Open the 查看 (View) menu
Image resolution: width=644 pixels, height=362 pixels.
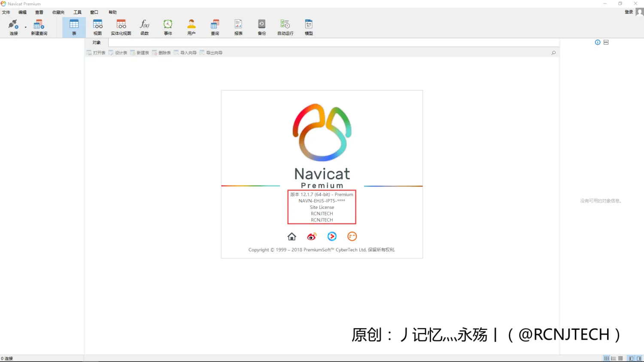(39, 12)
